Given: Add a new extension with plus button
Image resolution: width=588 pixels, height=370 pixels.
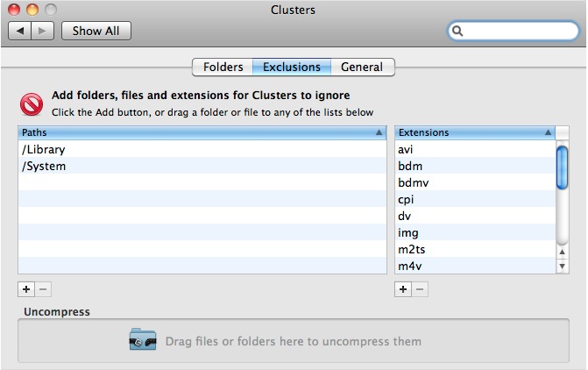Looking at the screenshot, I should [403, 288].
